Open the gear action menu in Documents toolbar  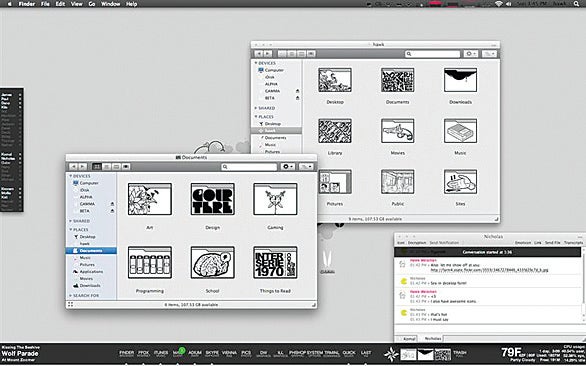click(288, 166)
